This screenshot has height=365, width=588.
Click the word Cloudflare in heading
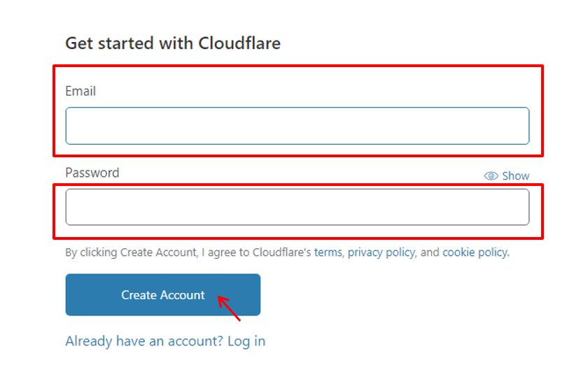tap(239, 43)
